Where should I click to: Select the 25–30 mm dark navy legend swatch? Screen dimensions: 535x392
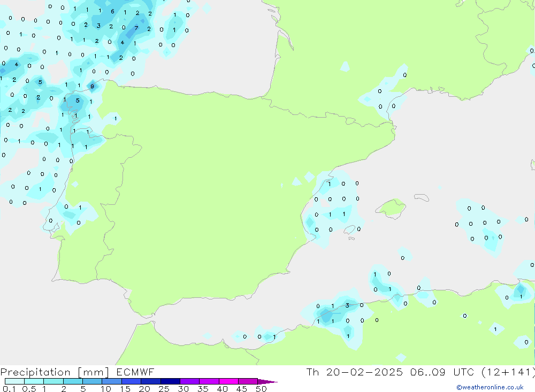point(170,381)
